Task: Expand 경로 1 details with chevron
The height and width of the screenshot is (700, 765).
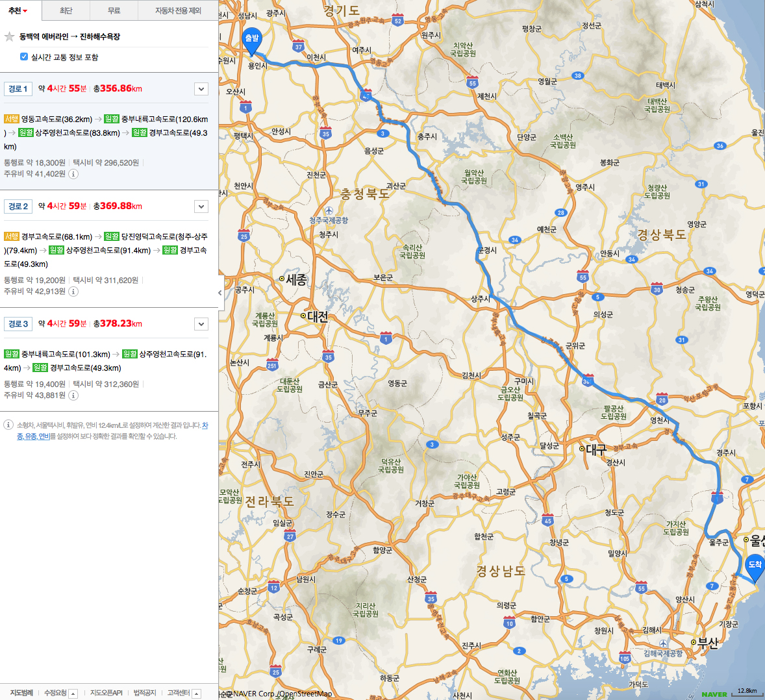Action: tap(201, 89)
